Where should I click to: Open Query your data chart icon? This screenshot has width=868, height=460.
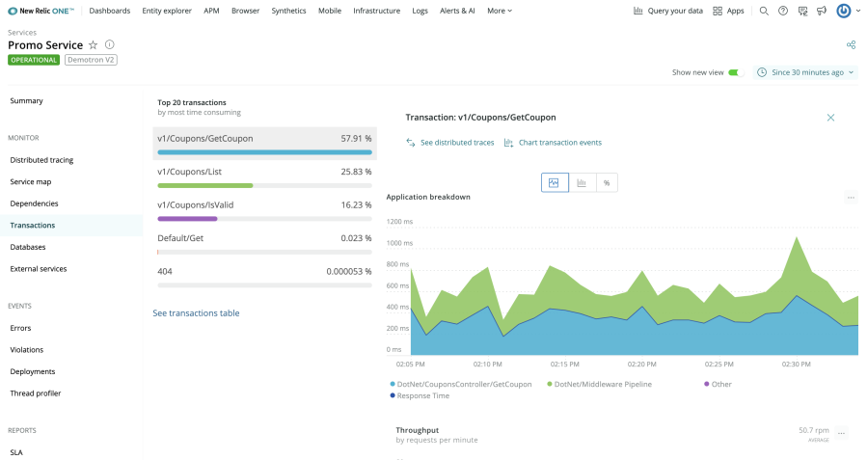(637, 11)
